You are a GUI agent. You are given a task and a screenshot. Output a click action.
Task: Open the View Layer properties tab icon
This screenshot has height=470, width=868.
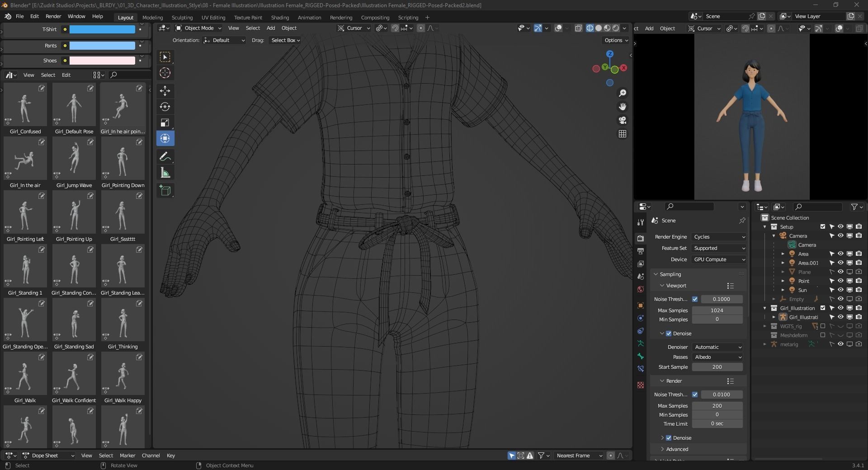[x=640, y=263]
